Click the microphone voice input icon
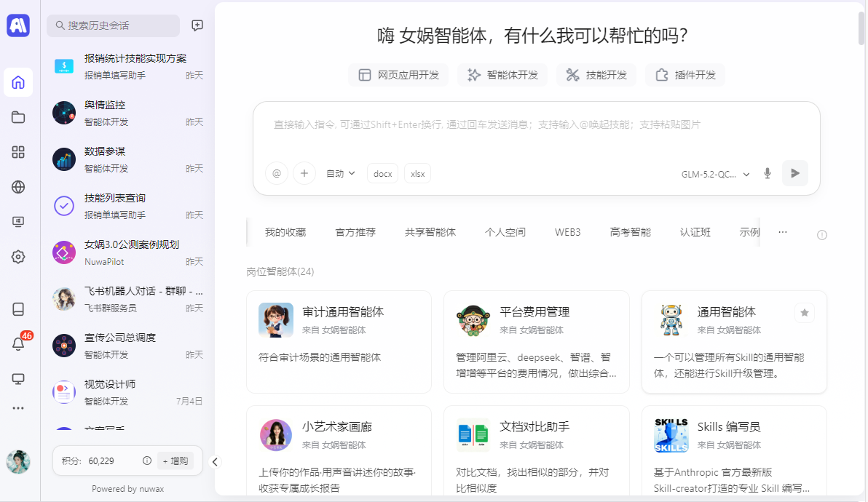 (768, 174)
